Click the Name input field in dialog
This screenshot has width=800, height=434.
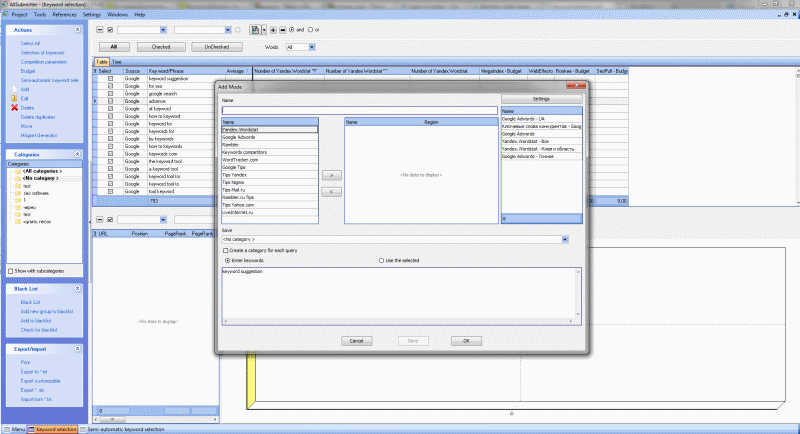[x=358, y=110]
